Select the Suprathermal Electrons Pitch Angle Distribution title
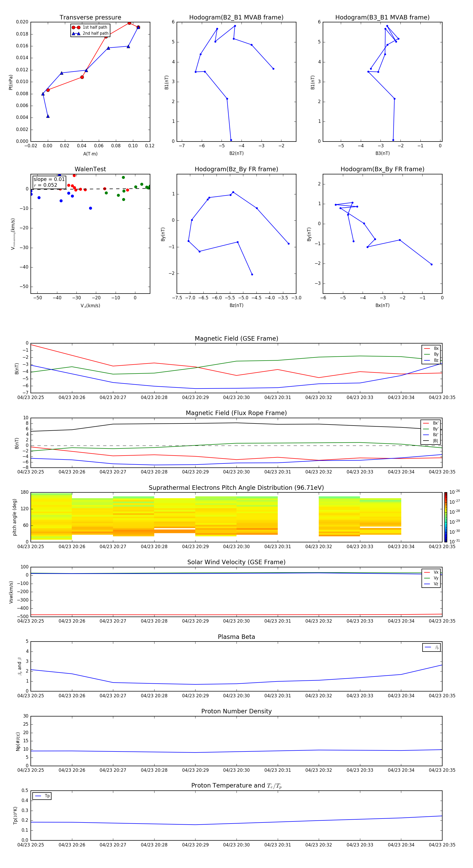 (236, 488)
